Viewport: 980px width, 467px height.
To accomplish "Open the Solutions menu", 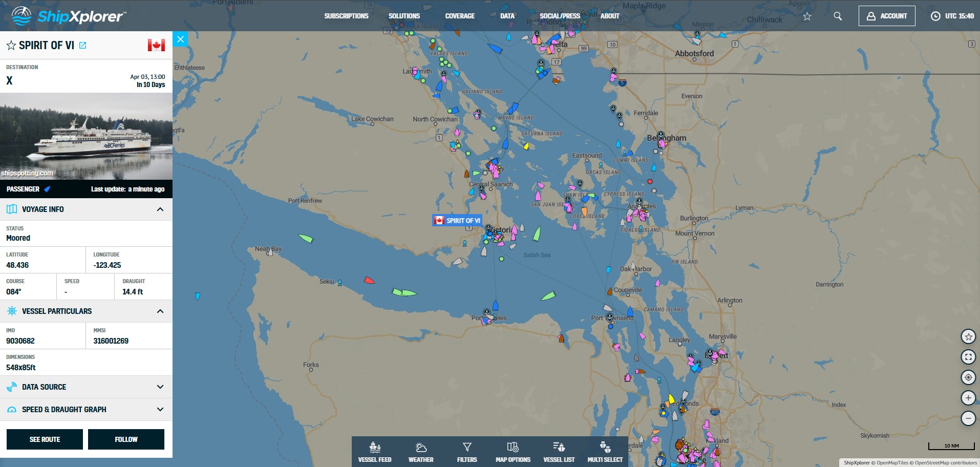I will pos(404,16).
